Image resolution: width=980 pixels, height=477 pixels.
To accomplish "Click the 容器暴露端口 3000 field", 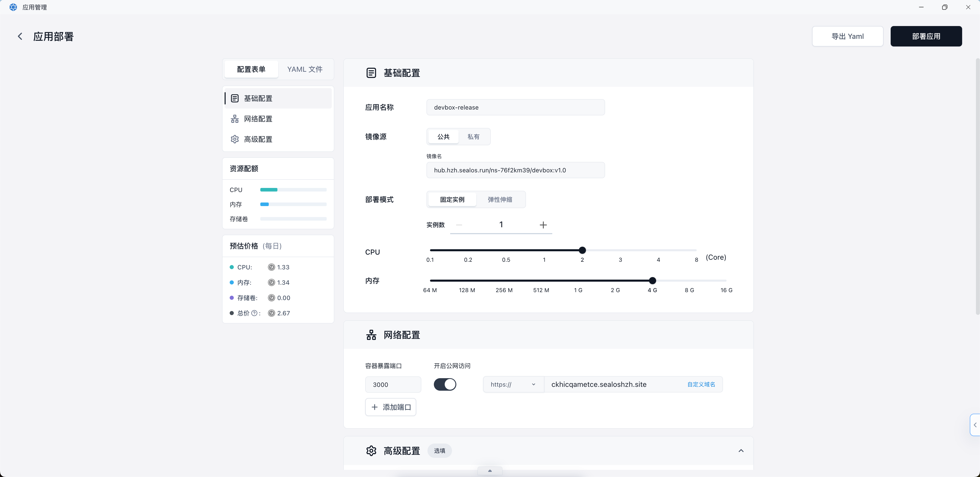I will pyautogui.click(x=393, y=385).
